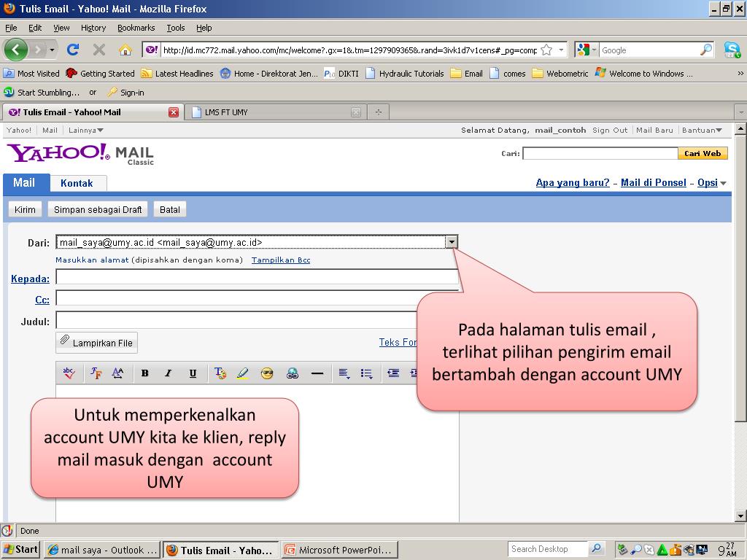The image size is (747, 560).
Task: Click the browser stop icon
Action: [x=99, y=50]
